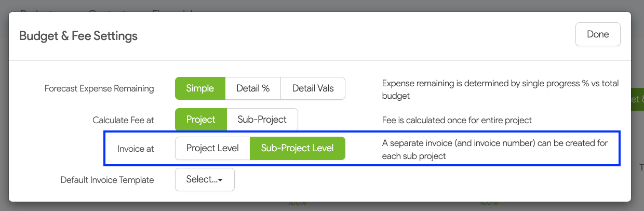Click the Calculate Fee at label
Image resolution: width=644 pixels, height=211 pixels.
(x=123, y=120)
